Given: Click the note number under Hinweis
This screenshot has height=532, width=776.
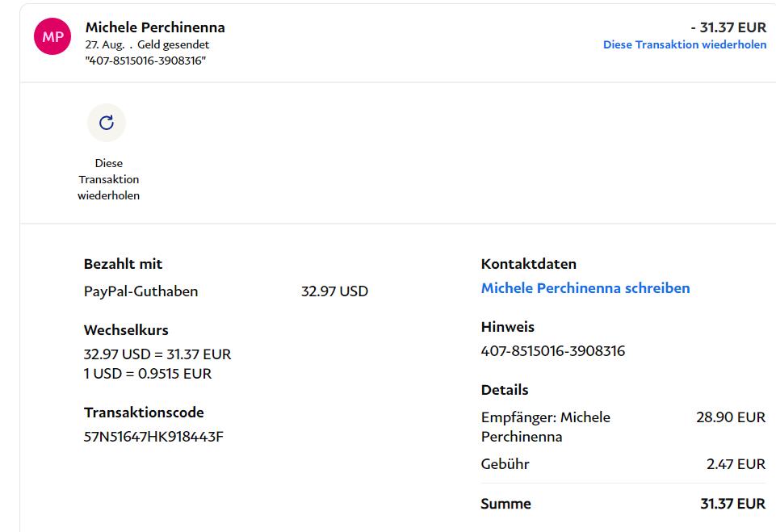Looking at the screenshot, I should click(552, 351).
